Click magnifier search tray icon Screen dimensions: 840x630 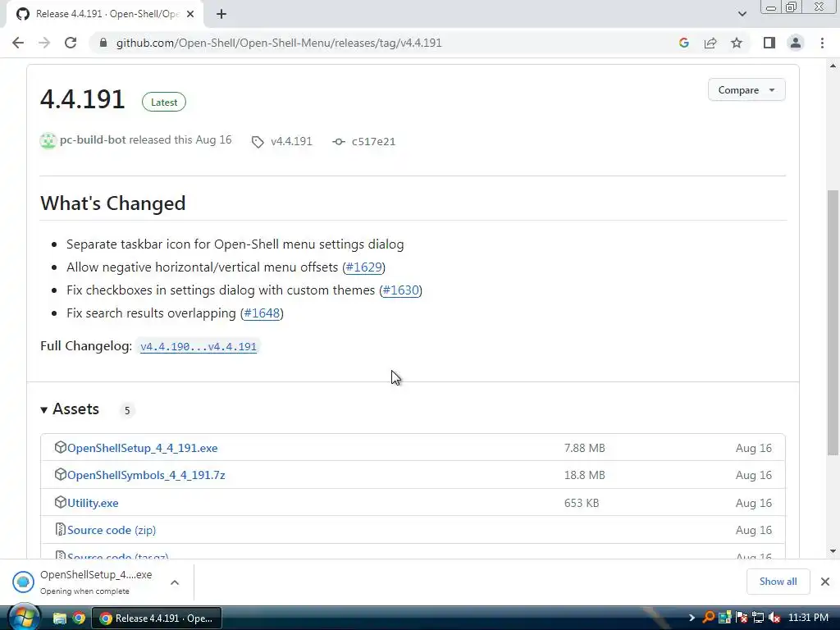coord(708,618)
